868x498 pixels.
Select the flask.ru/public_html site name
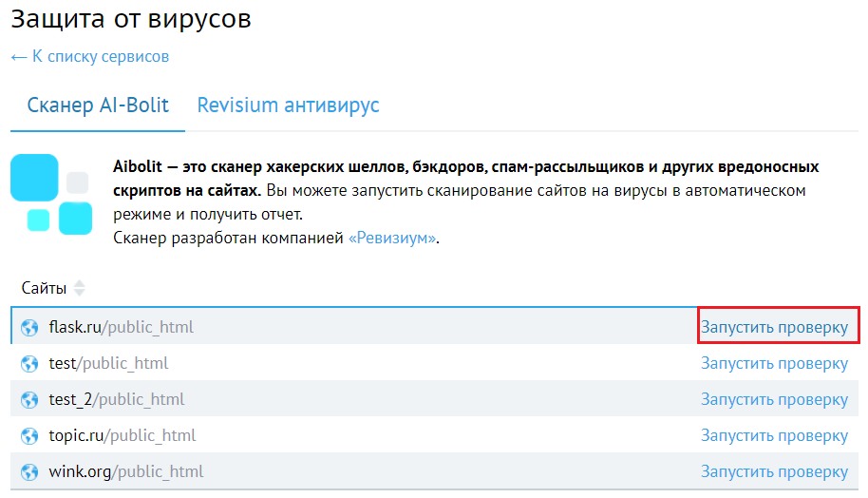point(122,327)
